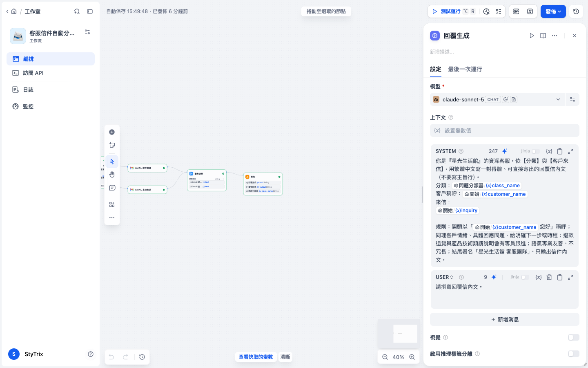Click the redo arrow icon

click(x=126, y=357)
